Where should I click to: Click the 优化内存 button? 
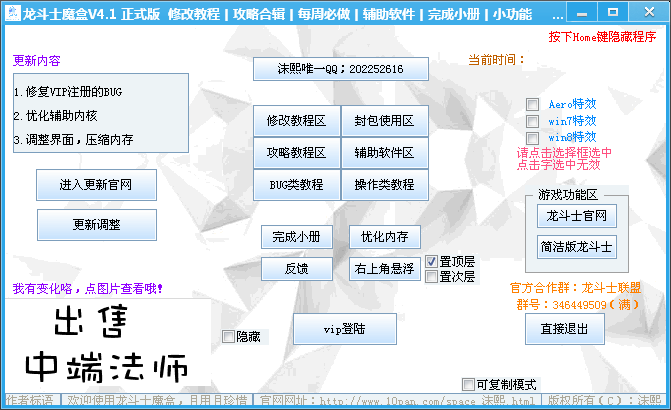coord(384,237)
